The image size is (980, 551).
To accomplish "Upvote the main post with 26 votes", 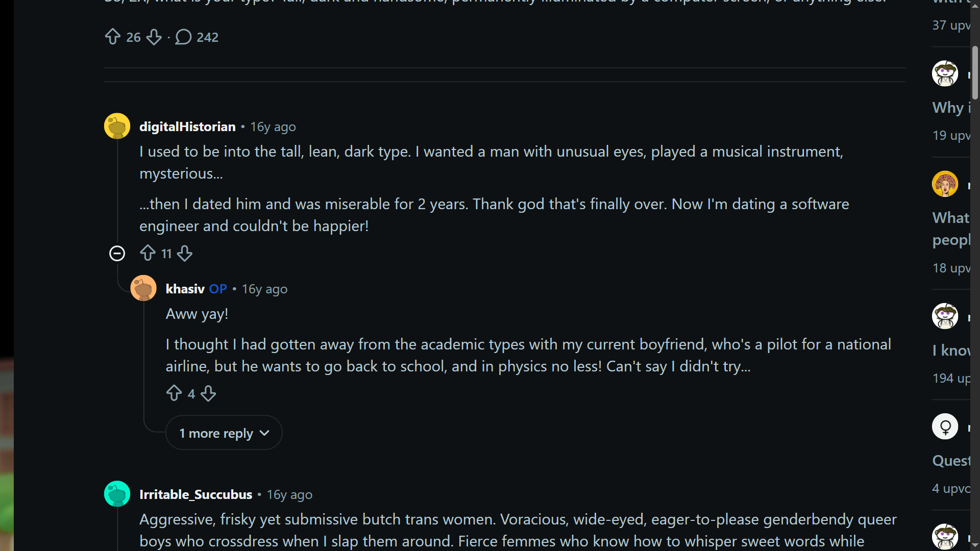I will point(112,37).
